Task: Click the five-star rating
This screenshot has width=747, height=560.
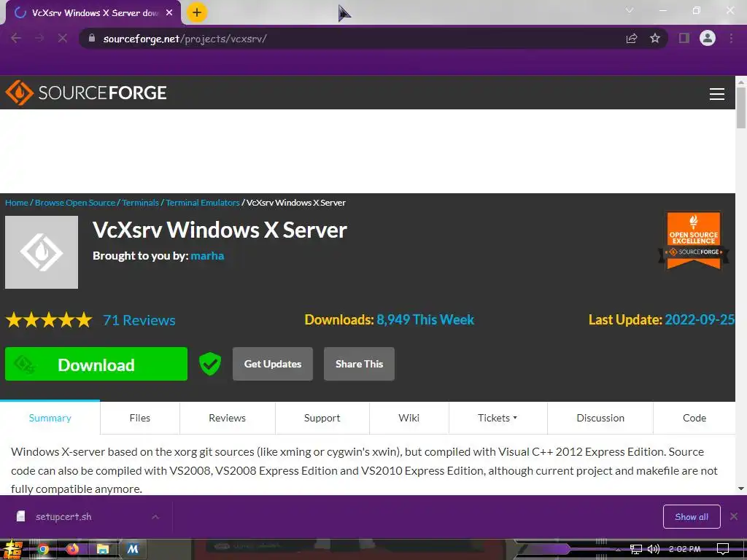Action: click(x=49, y=320)
